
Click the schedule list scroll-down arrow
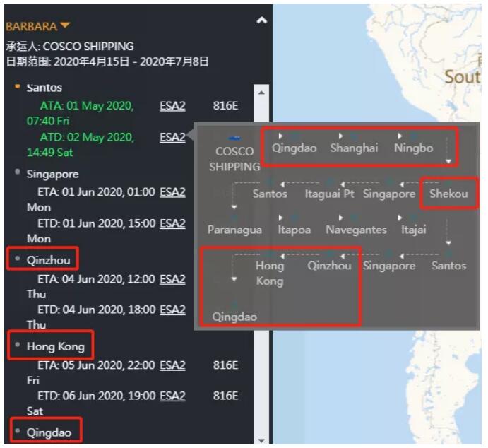(261, 440)
